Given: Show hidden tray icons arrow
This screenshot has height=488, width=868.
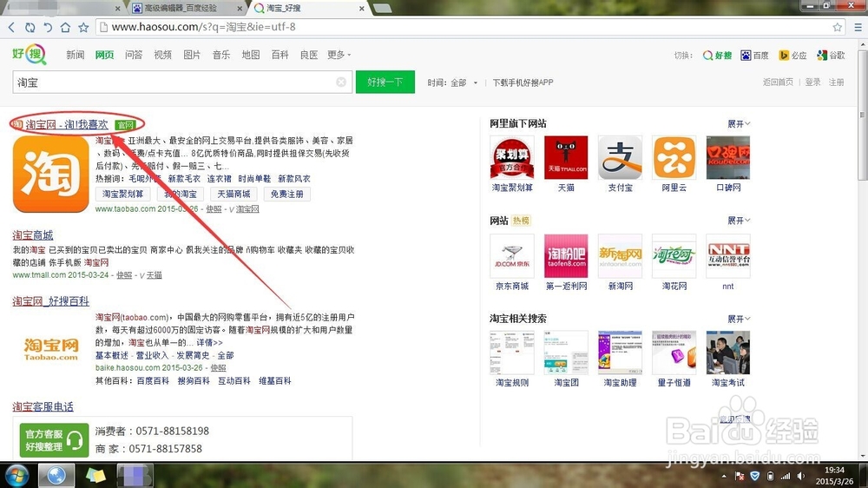Looking at the screenshot, I should (724, 476).
